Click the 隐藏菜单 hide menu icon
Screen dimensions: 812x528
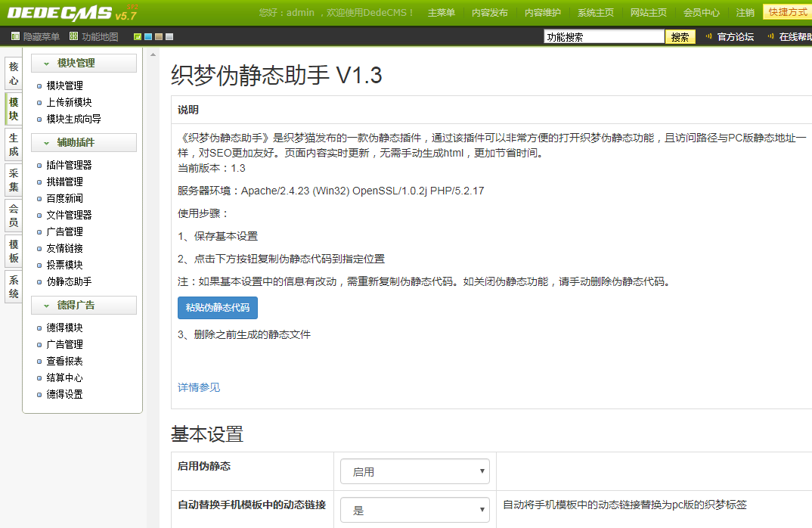click(x=16, y=36)
